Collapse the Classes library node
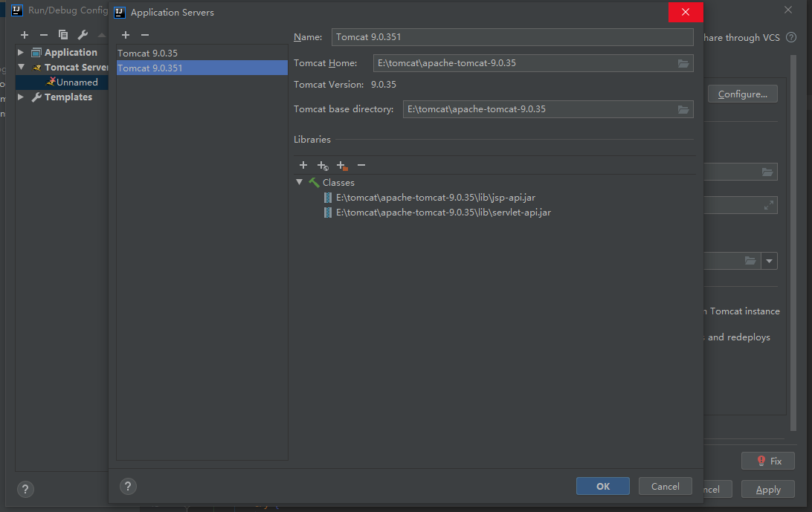This screenshot has height=512, width=812. [x=300, y=182]
